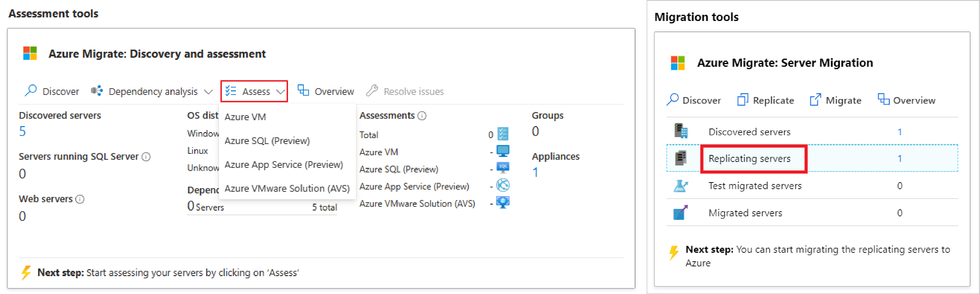Click the Azure SQL icon in Assessments
Viewport: 980px width, 294px height.
503,168
